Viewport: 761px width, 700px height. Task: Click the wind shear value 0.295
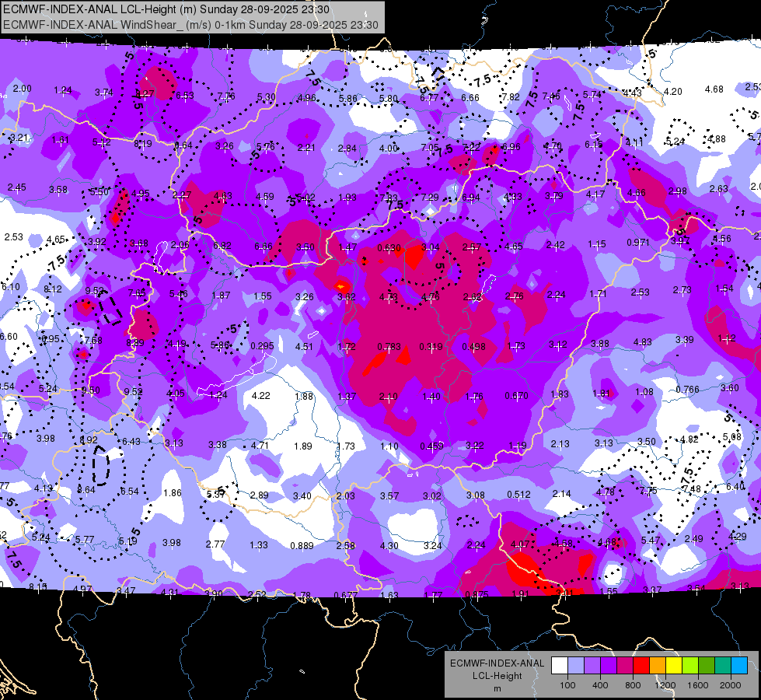pos(262,346)
